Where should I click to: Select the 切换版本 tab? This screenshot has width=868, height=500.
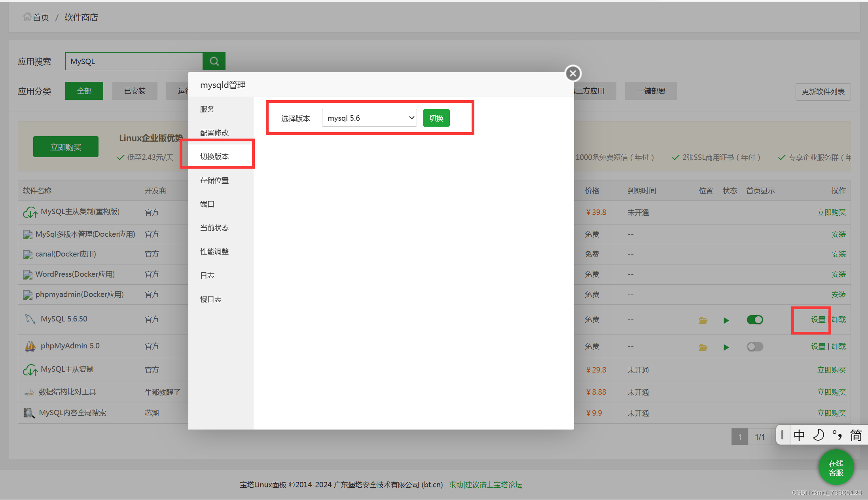(x=221, y=156)
